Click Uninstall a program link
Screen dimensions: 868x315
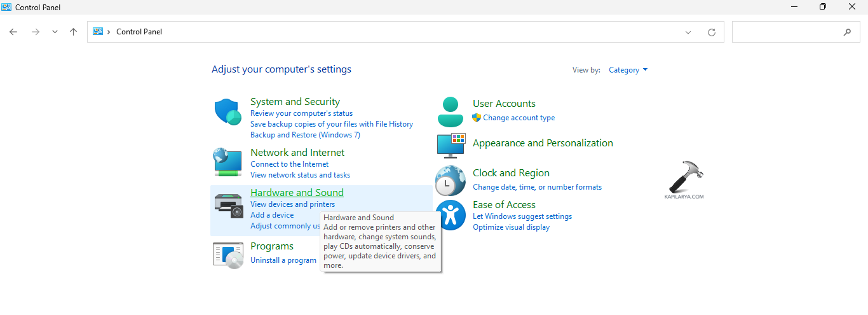point(283,260)
